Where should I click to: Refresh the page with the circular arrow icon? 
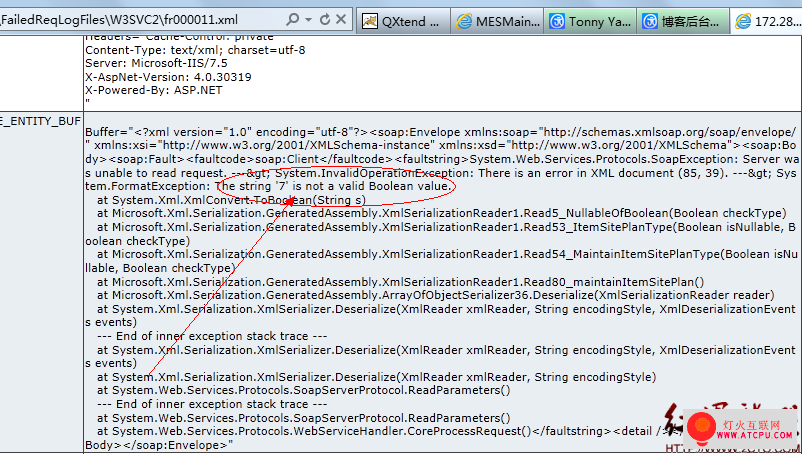point(325,20)
